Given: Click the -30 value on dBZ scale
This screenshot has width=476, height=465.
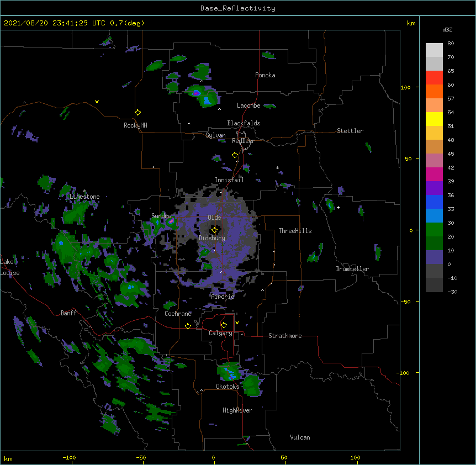Looking at the screenshot, I should pyautogui.click(x=452, y=292).
